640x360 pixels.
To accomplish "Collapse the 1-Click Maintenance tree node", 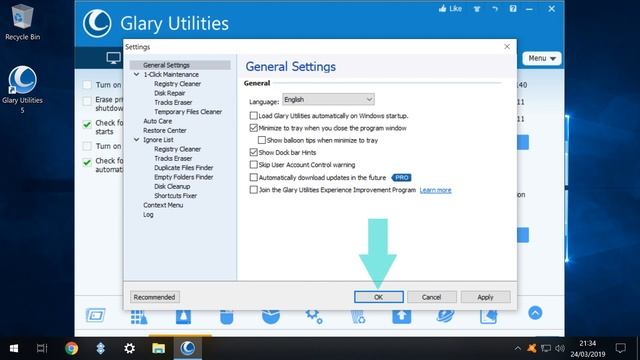I will pos(137,74).
